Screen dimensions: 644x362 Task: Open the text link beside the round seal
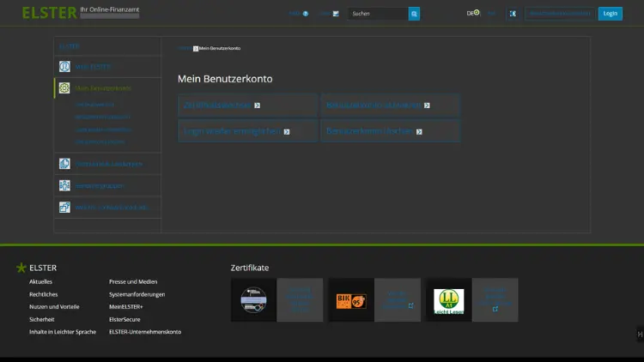point(300,300)
